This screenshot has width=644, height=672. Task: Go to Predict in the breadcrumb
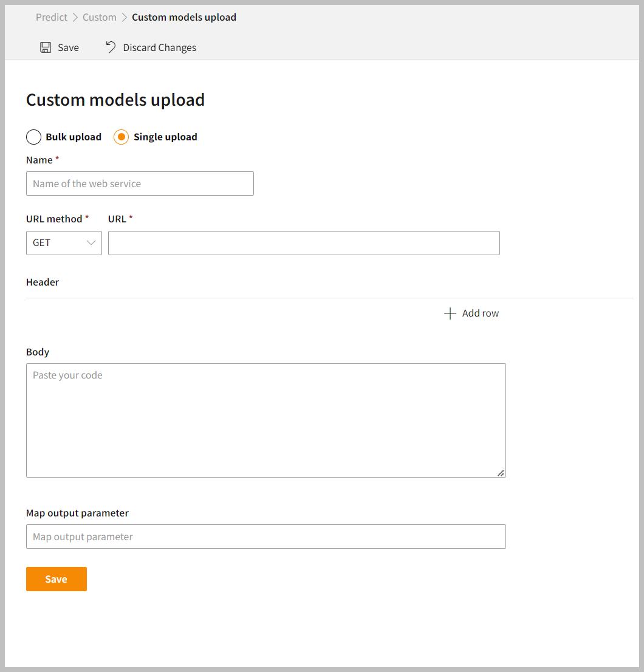click(52, 17)
